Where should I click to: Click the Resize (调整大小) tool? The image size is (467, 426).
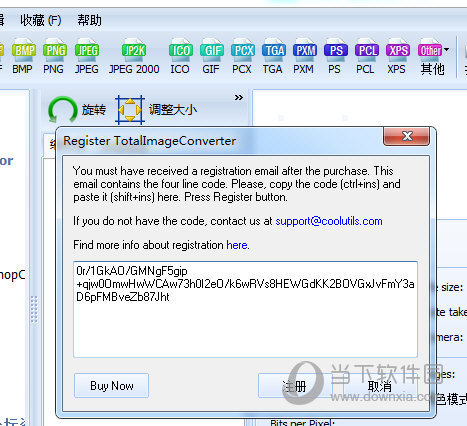tap(156, 110)
